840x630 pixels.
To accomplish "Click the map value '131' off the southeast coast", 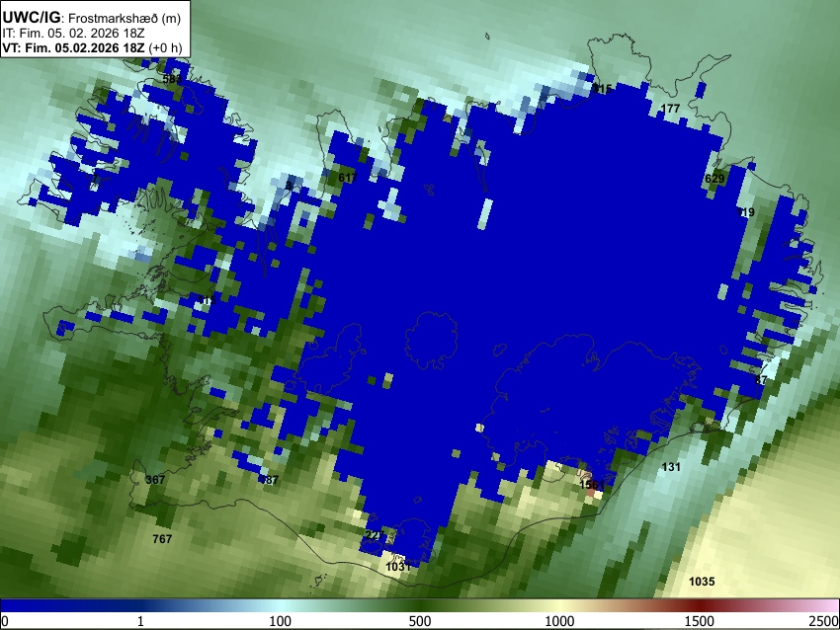I will pyautogui.click(x=671, y=467).
